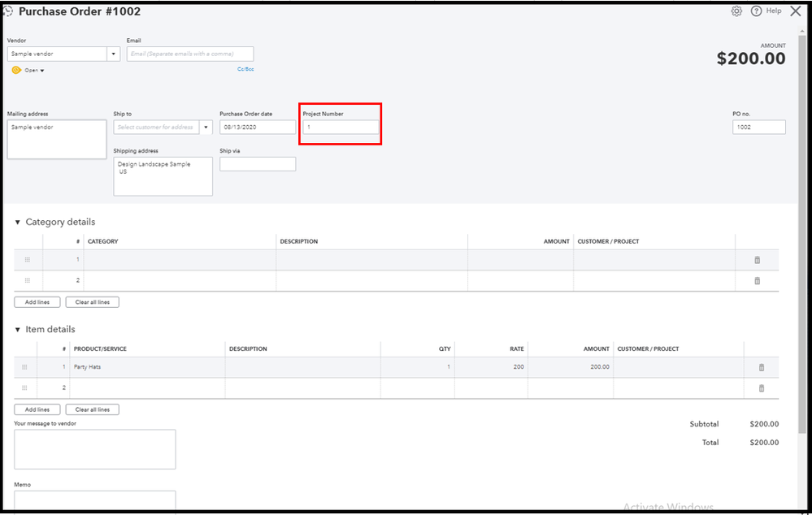Click Description cell of category line 2
Image resolution: width=812 pixels, height=515 pixels.
coord(371,280)
